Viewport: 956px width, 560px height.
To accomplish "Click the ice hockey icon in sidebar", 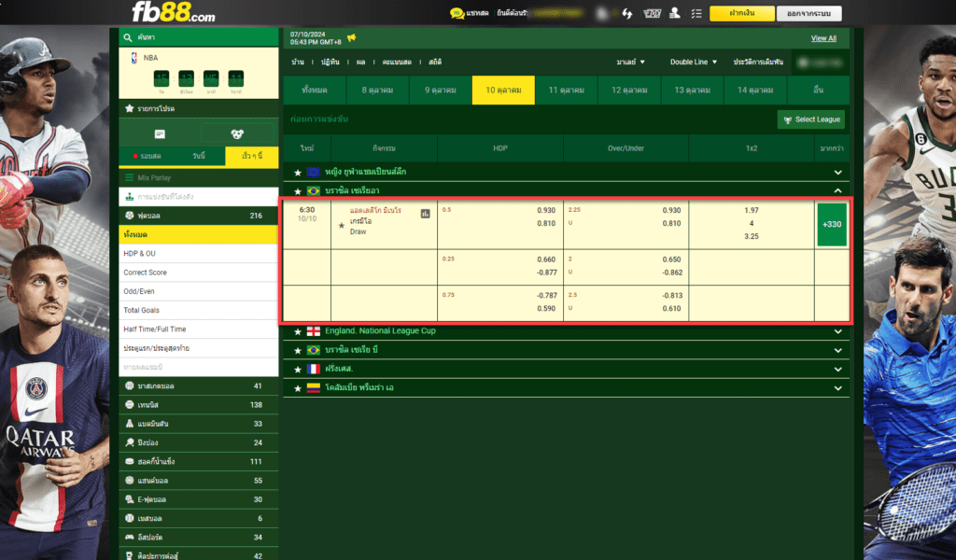I will click(129, 461).
